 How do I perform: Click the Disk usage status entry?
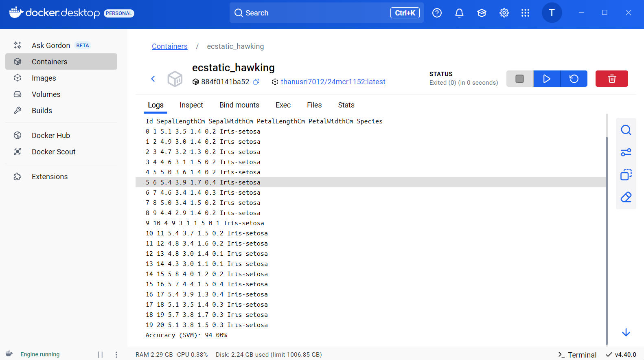coord(269,355)
